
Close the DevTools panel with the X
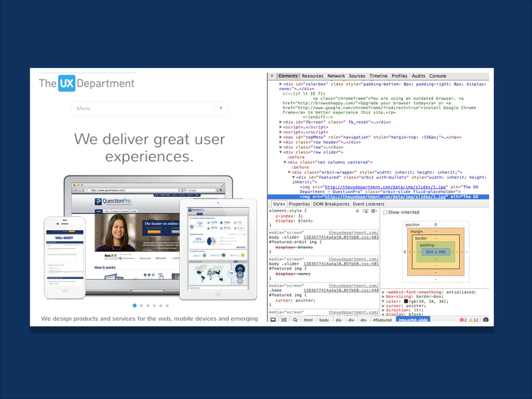272,76
